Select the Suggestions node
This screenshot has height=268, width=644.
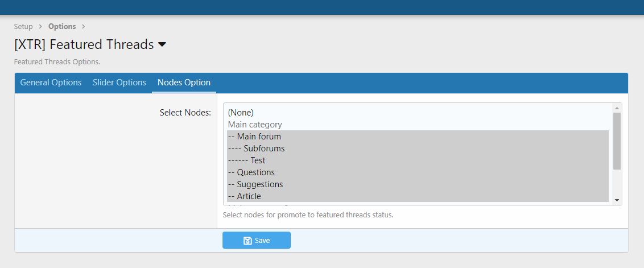[x=418, y=184]
